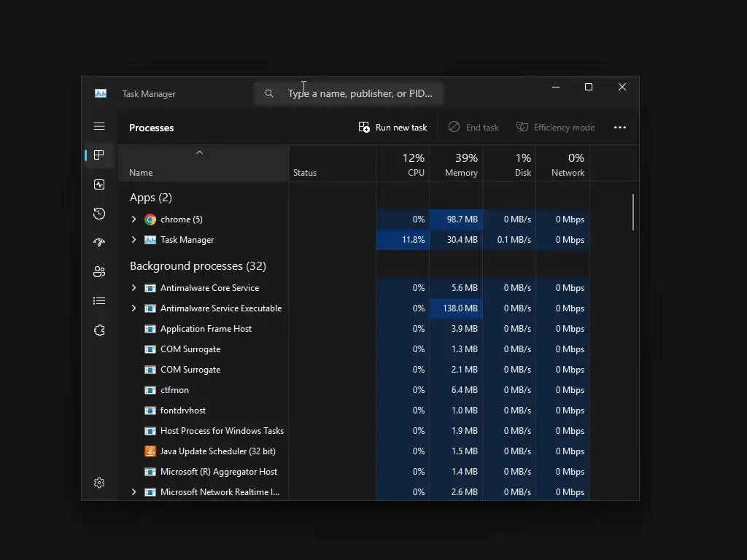Click the 6.4 MB ctfmon memory cell
The width and height of the screenshot is (747, 560).
click(456, 390)
